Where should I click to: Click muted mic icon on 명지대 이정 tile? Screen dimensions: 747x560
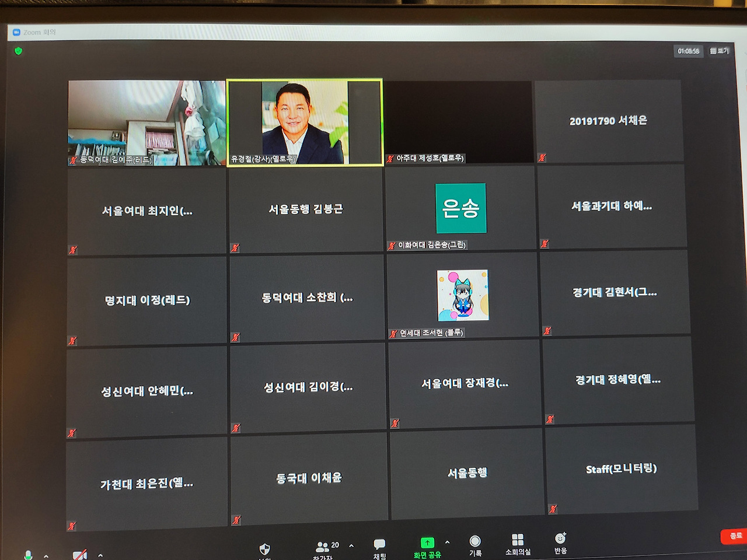click(72, 341)
